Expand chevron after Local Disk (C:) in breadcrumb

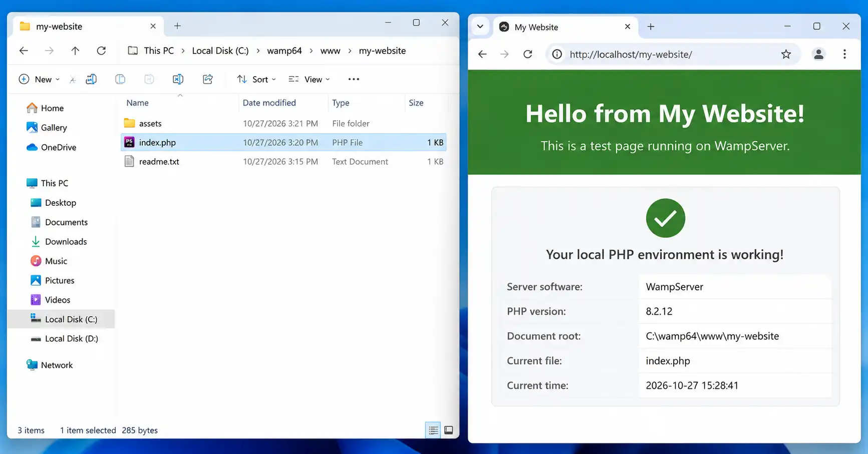pos(258,51)
